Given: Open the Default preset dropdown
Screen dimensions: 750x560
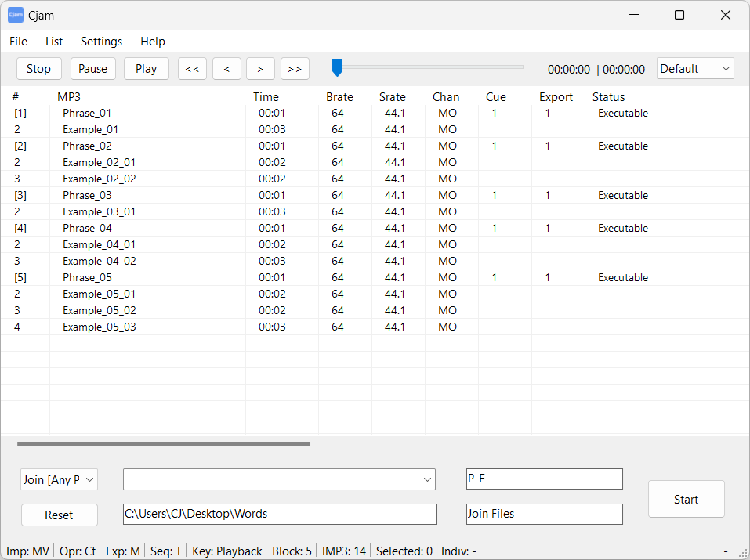Looking at the screenshot, I should point(695,68).
